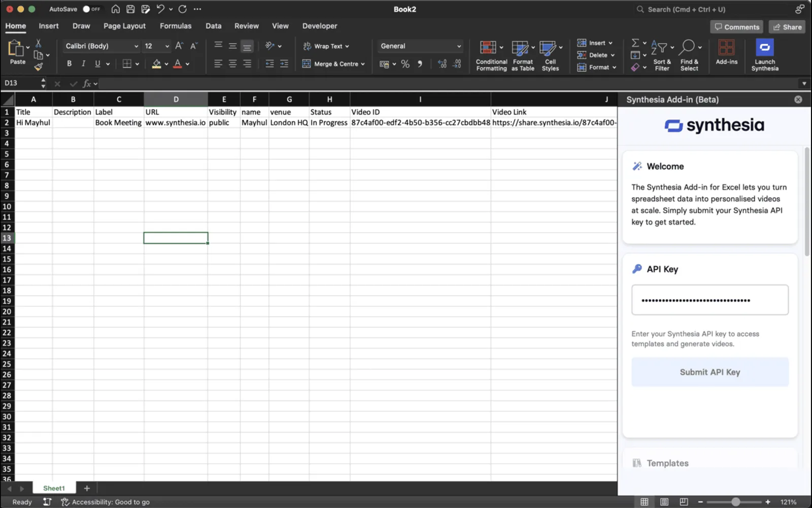Image resolution: width=812 pixels, height=508 pixels.
Task: Click the Increase Decimal icon
Action: coord(442,63)
